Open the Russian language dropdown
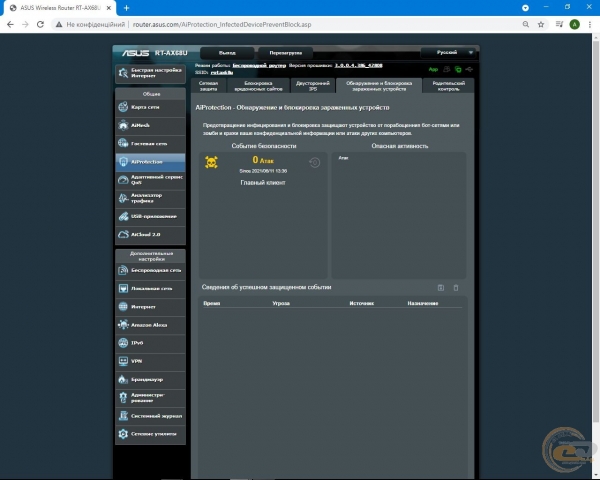The height and width of the screenshot is (480, 600). point(448,52)
